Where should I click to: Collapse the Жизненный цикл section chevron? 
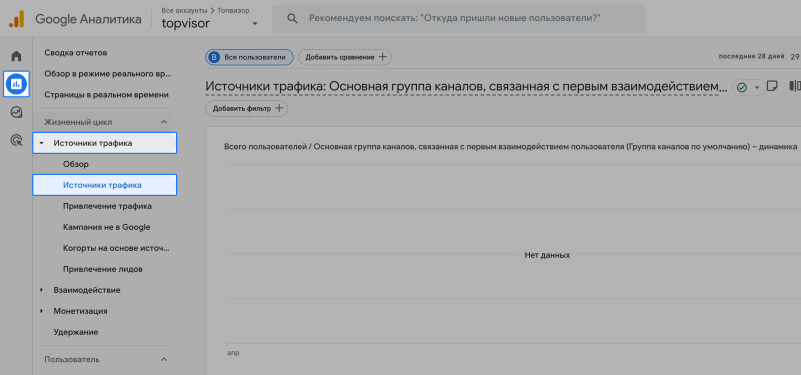[x=164, y=122]
